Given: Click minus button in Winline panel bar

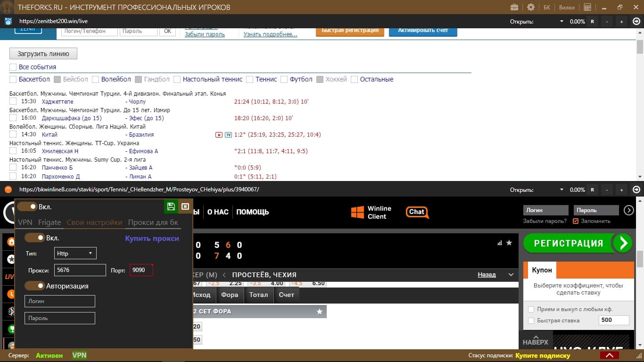Looking at the screenshot, I should (607, 189).
